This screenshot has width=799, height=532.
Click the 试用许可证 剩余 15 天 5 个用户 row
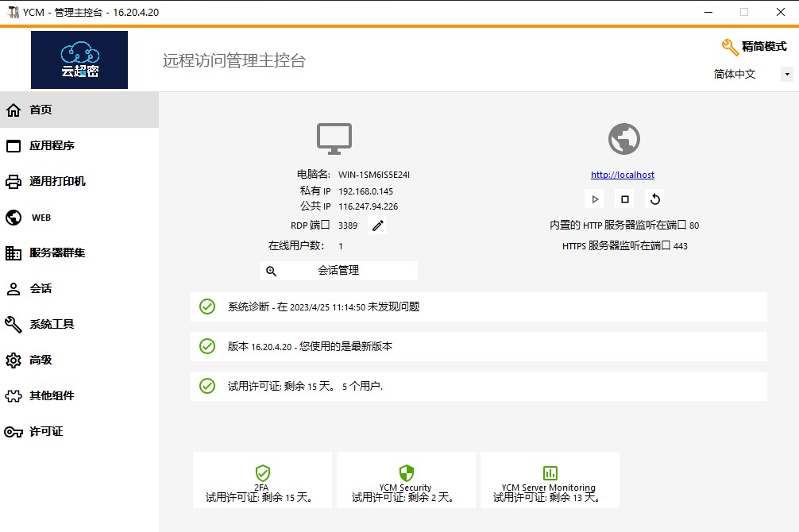pyautogui.click(x=478, y=386)
